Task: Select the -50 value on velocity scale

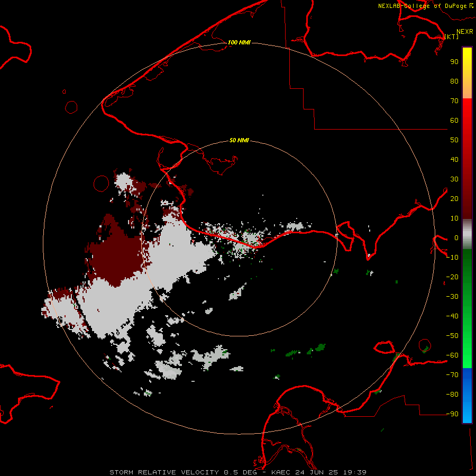Action: (x=452, y=336)
